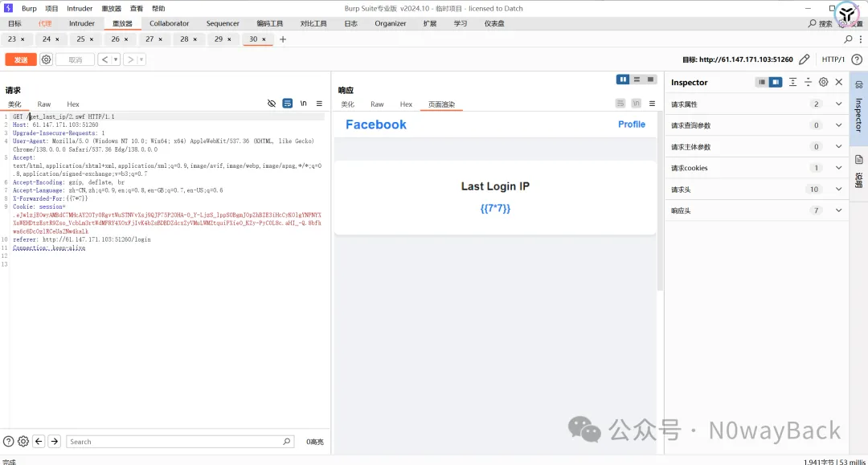Open the Burp menu

coord(30,8)
